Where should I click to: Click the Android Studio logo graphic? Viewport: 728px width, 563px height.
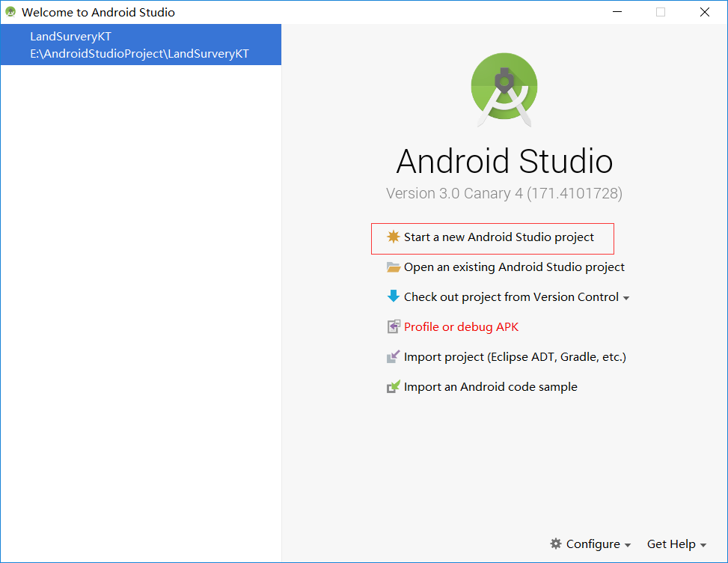coord(504,88)
